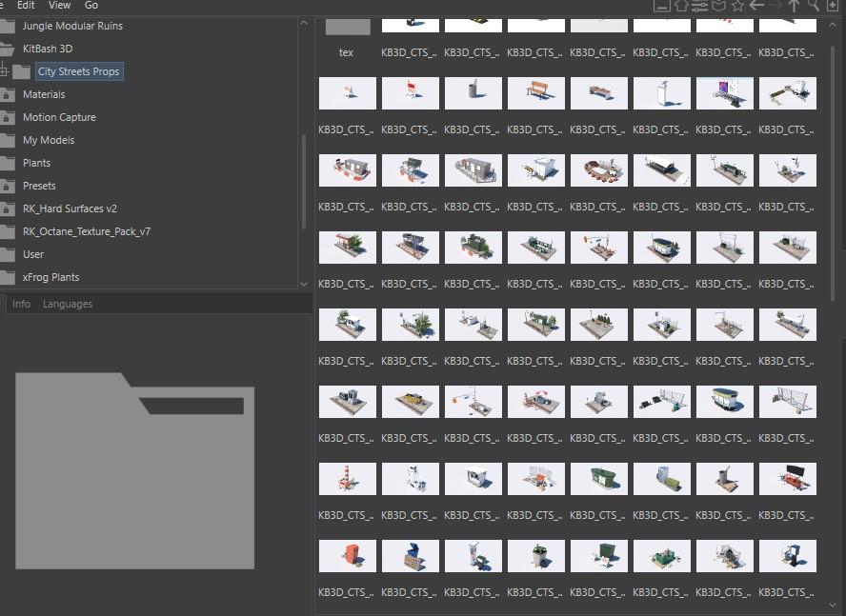846x616 pixels.
Task: Select the orange mailbox thumbnail
Action: [x=348, y=556]
